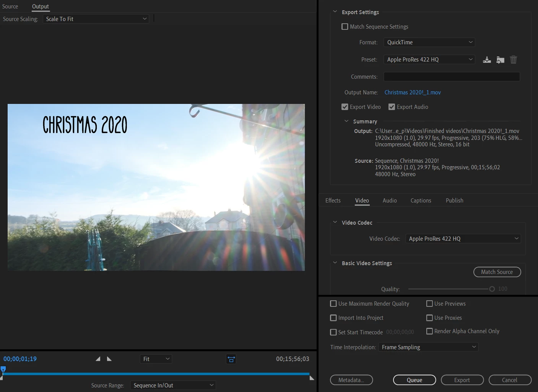Collapse the Basic Video Settings section
This screenshot has width=538, height=392.
coord(335,263)
